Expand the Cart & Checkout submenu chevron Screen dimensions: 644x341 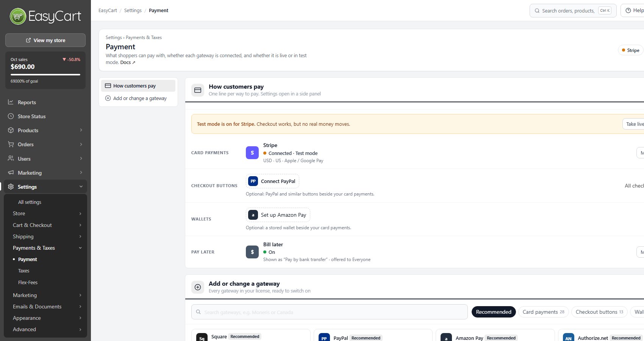80,225
